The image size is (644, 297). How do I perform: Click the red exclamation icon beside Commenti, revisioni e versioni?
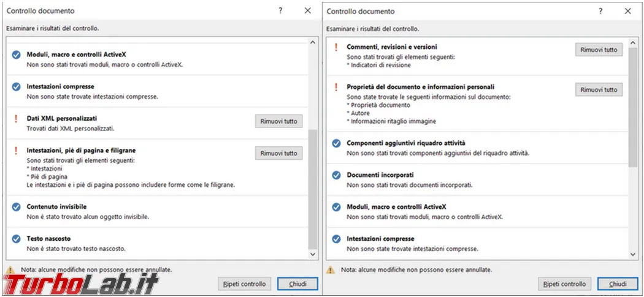pos(336,47)
